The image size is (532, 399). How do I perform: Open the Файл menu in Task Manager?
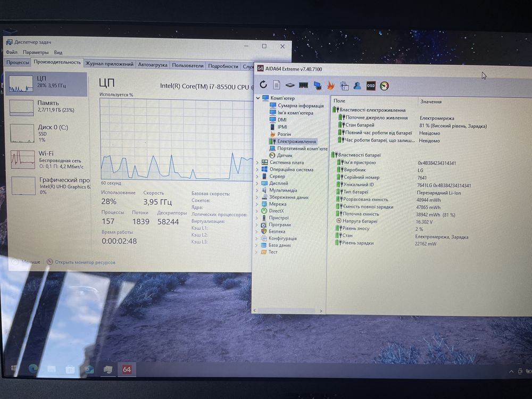point(12,52)
